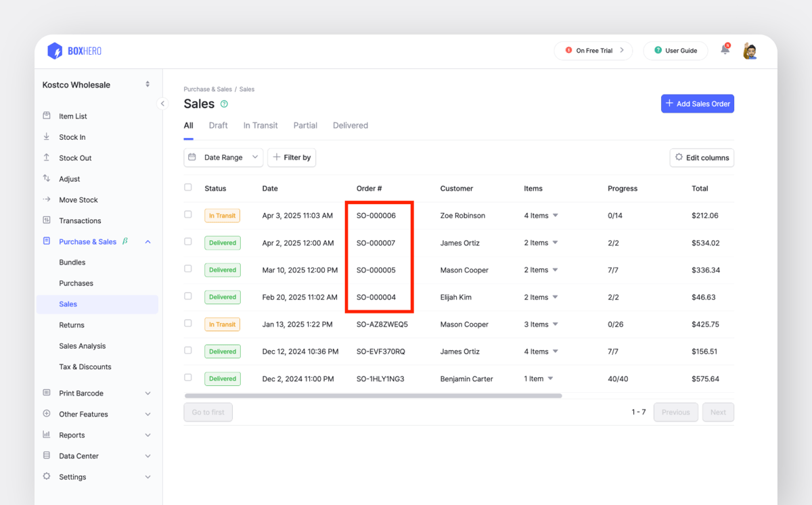Select the Stock Out sidebar icon

pyautogui.click(x=46, y=158)
